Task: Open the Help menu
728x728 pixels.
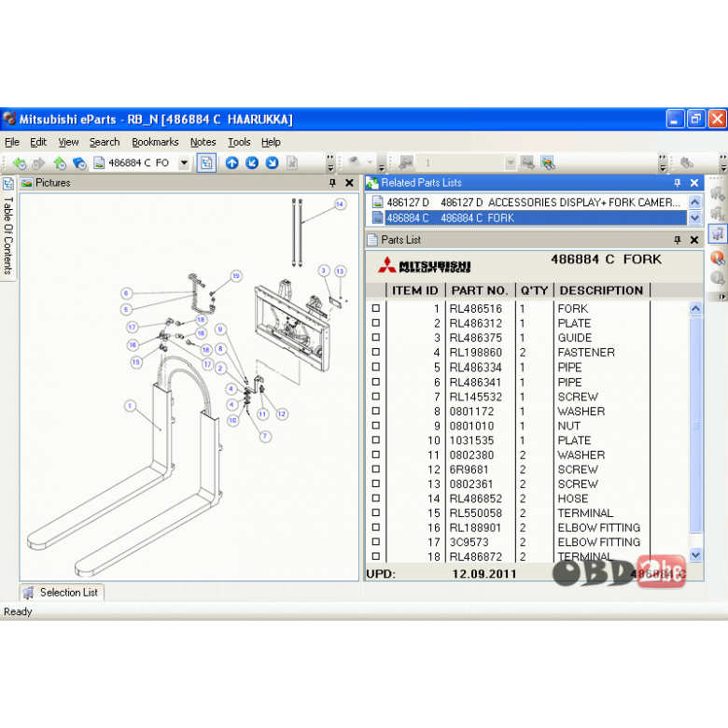Action: (271, 142)
